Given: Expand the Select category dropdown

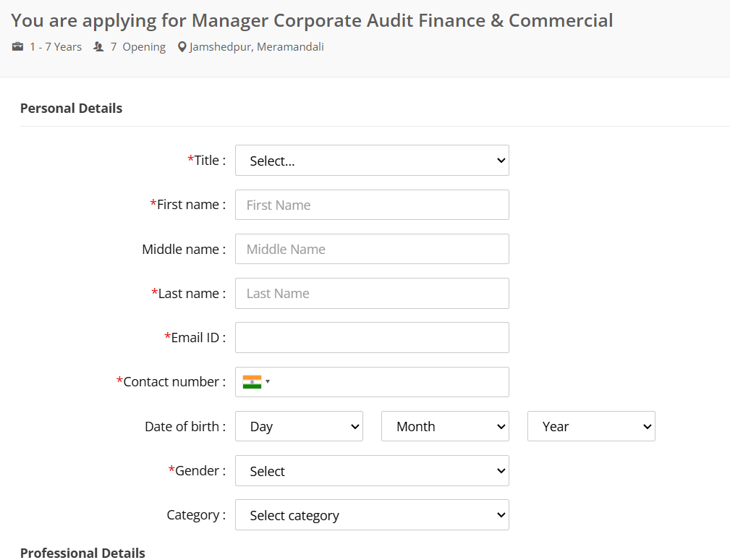Looking at the screenshot, I should [372, 515].
